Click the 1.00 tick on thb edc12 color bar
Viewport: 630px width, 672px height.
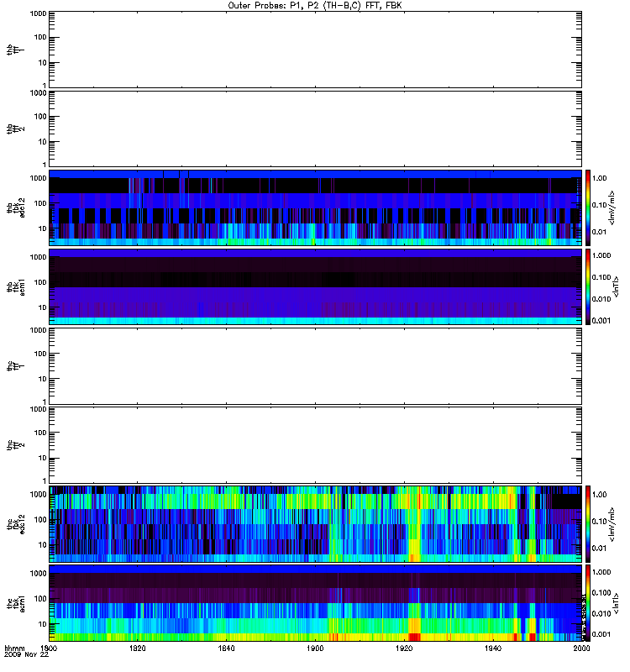coord(599,178)
